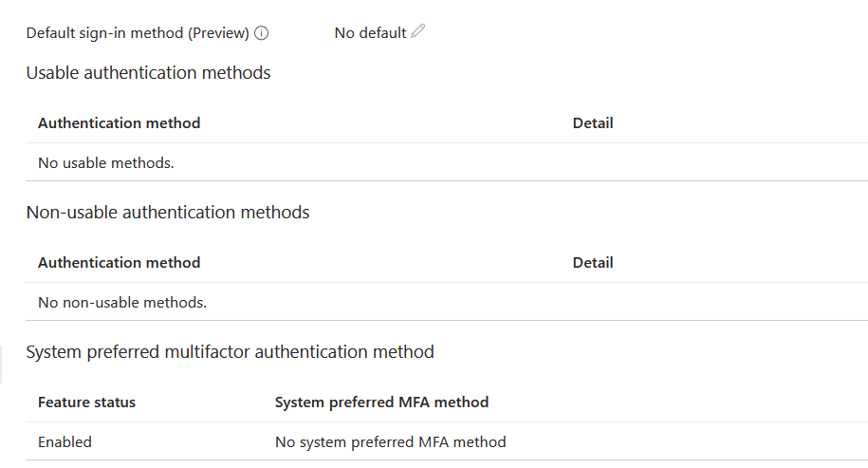Screen dimensions: 868x468
Task: Select the No default sign-in value
Action: point(370,33)
